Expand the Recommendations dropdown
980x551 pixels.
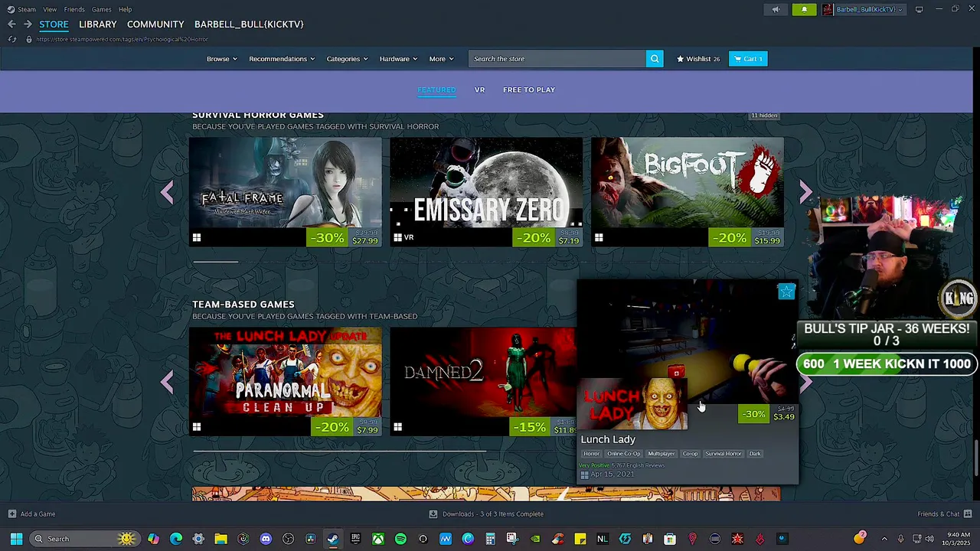pos(282,59)
